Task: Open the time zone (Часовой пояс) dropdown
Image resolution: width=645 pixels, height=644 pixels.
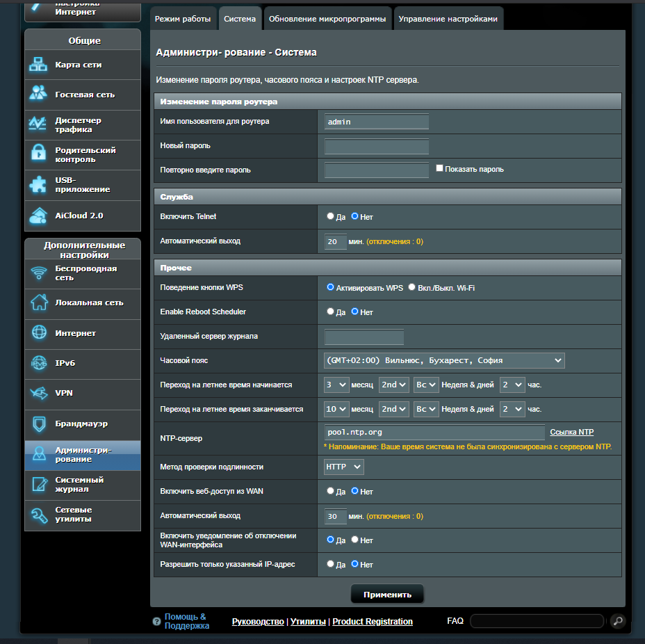Action: [x=443, y=360]
